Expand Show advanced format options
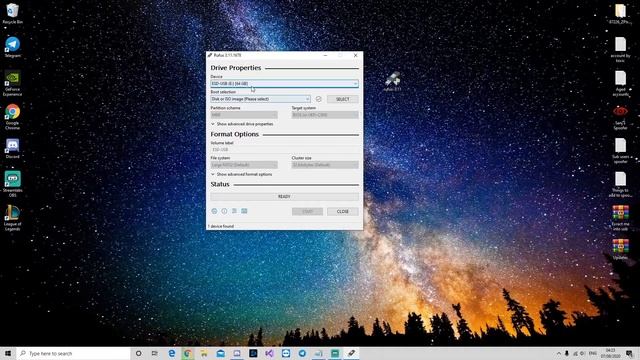 coord(242,174)
